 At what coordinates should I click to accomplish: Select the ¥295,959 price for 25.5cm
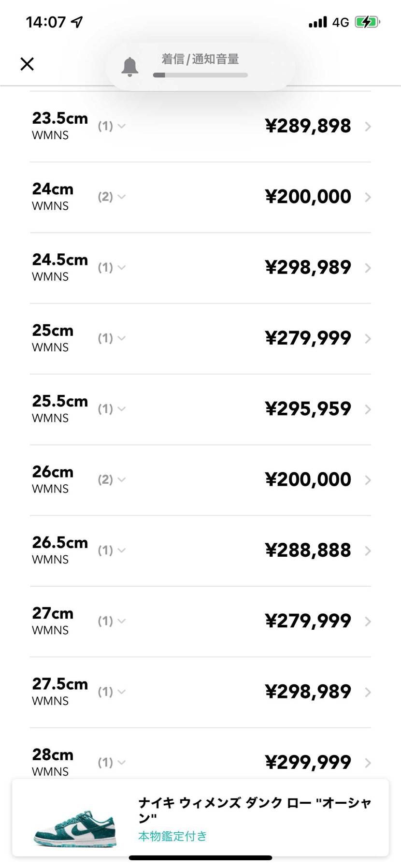pyautogui.click(x=308, y=409)
